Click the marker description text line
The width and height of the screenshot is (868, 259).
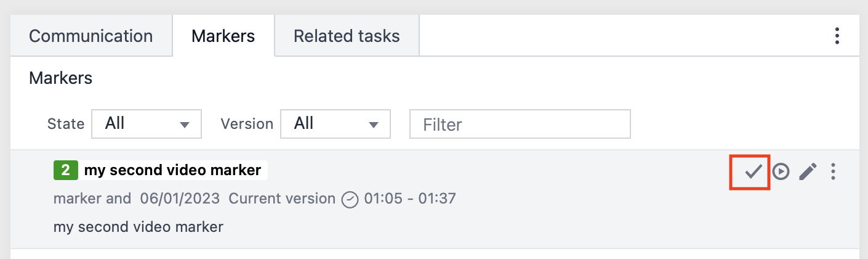(x=138, y=226)
